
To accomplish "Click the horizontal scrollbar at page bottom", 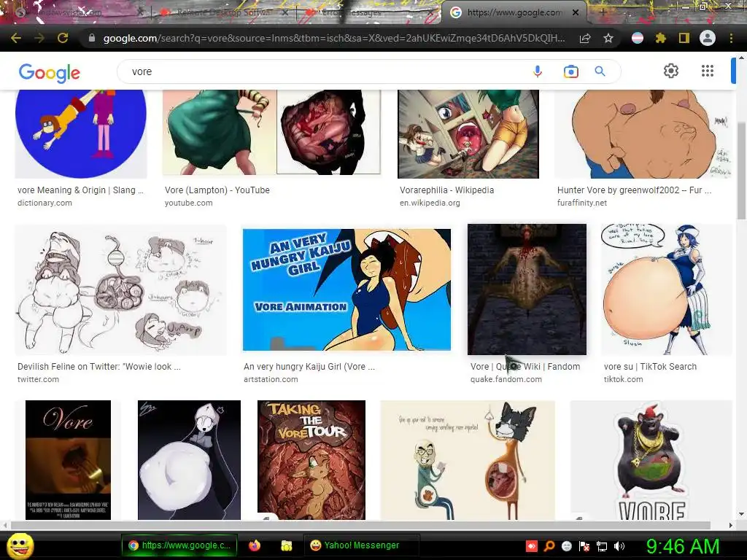I will [x=361, y=525].
